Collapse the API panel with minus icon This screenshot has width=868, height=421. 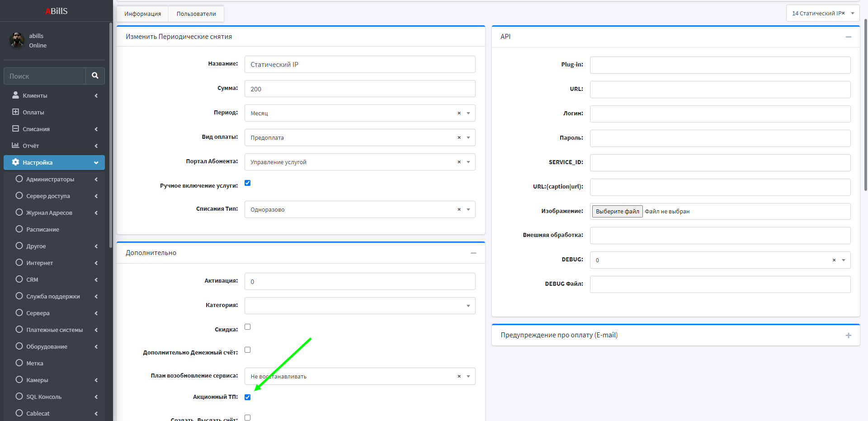[848, 37]
